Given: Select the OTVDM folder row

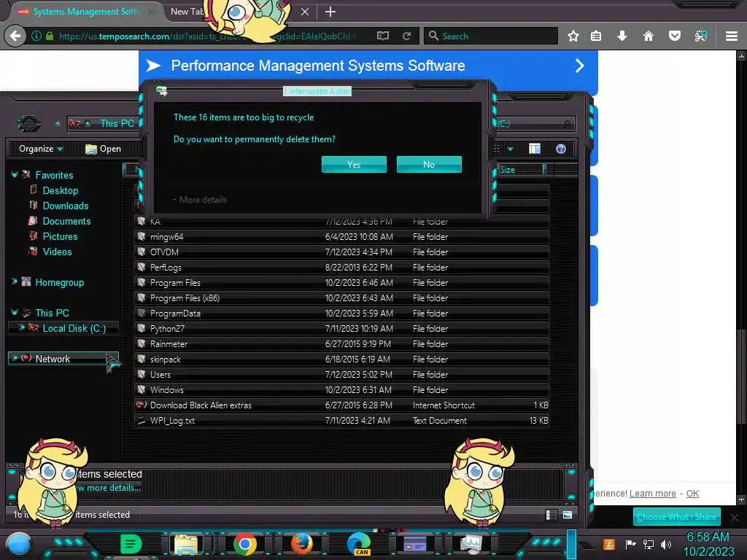Looking at the screenshot, I should (x=341, y=252).
